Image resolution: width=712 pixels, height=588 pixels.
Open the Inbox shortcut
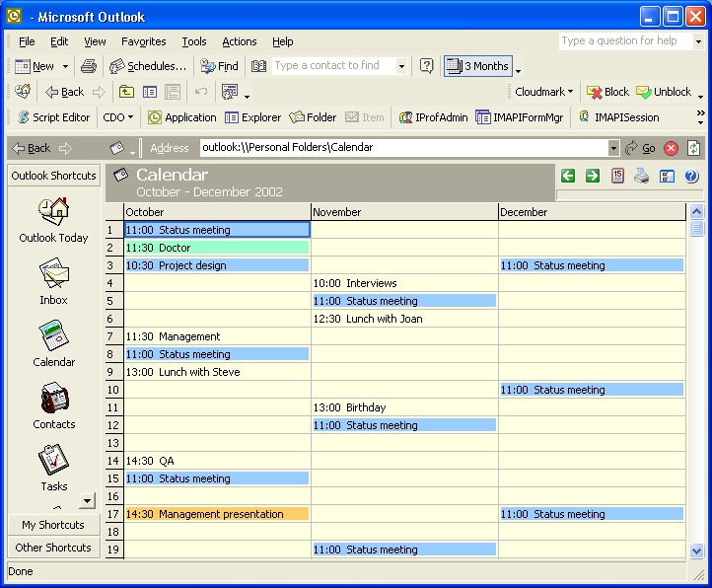click(x=53, y=282)
